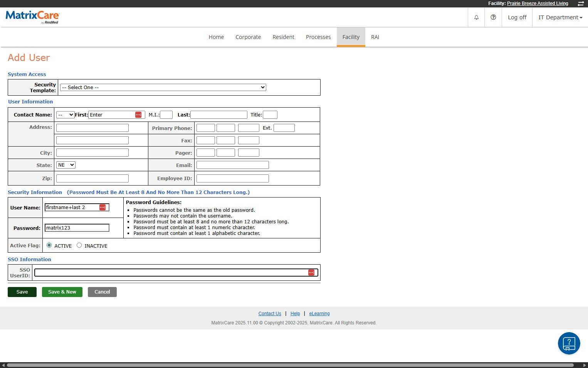Click the red icon in First name field
The image size is (588, 368).
(x=138, y=115)
